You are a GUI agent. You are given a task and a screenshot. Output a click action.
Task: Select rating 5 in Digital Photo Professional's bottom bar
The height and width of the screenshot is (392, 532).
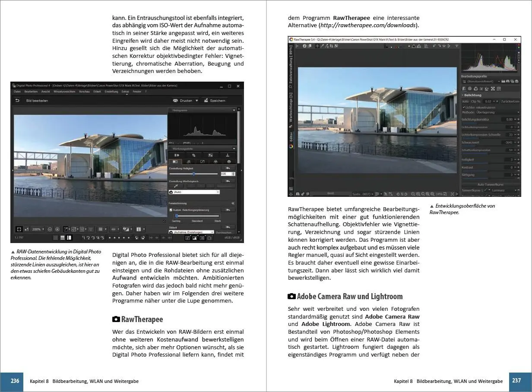click(x=103, y=238)
